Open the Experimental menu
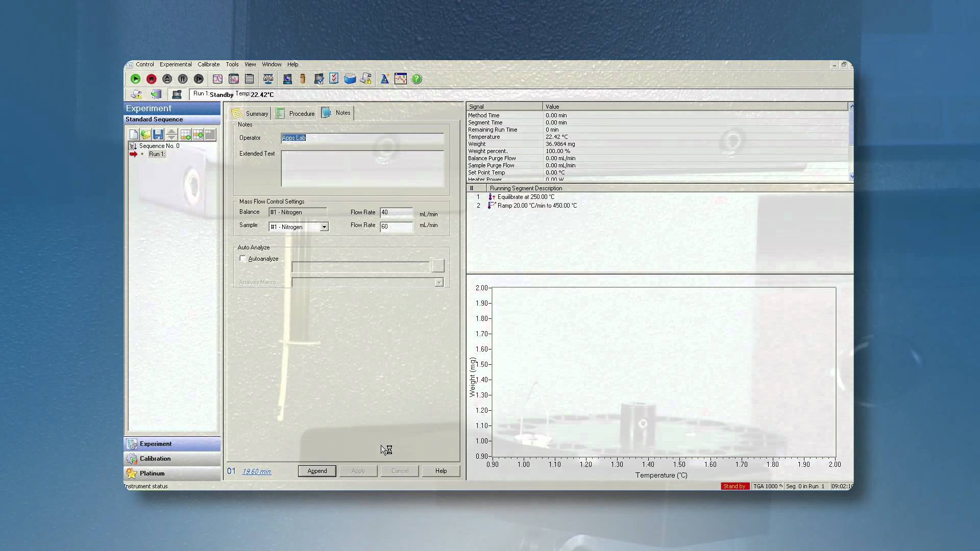 coord(176,64)
